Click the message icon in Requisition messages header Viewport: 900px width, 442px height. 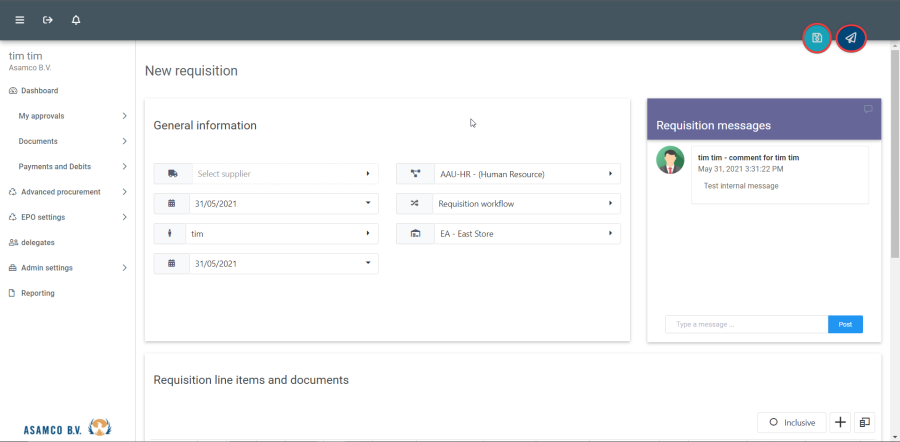[868, 109]
